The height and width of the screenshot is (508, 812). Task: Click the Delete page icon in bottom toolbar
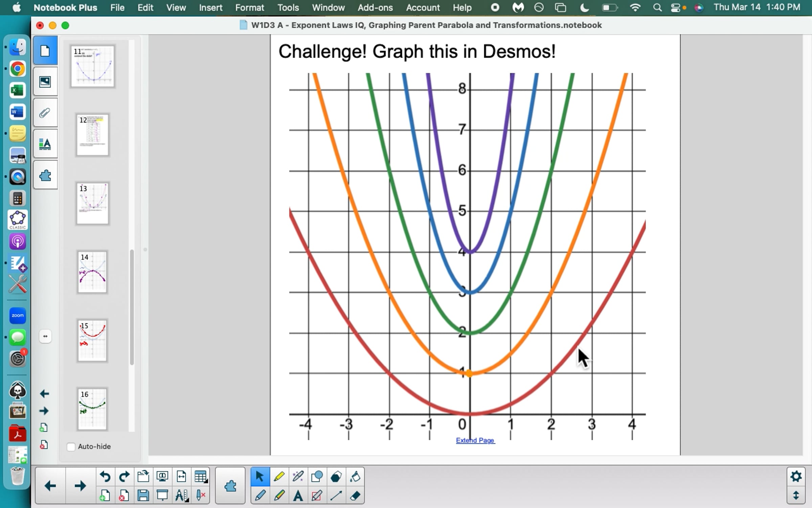124,496
